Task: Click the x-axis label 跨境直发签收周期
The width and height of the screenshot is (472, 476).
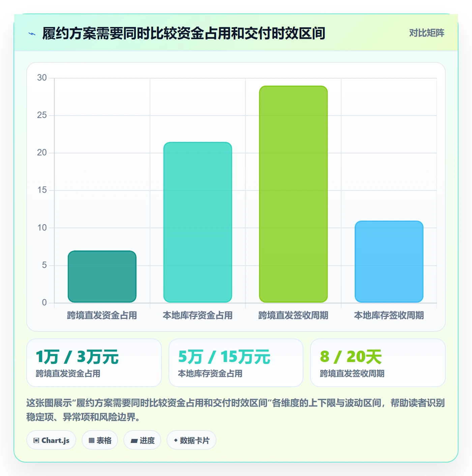Action: 293,316
